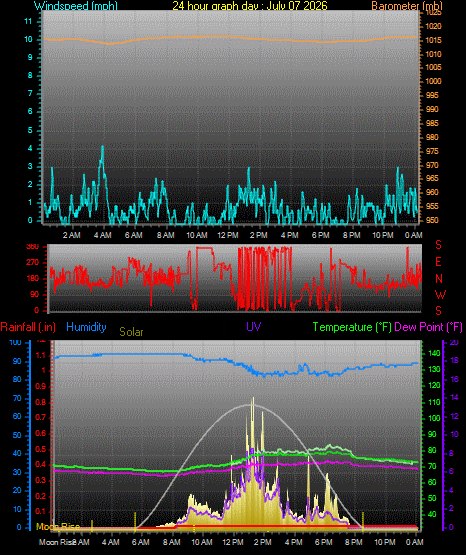Select the "Rainfall (.in)" legend label
This screenshot has width=466, height=555.
(x=28, y=327)
